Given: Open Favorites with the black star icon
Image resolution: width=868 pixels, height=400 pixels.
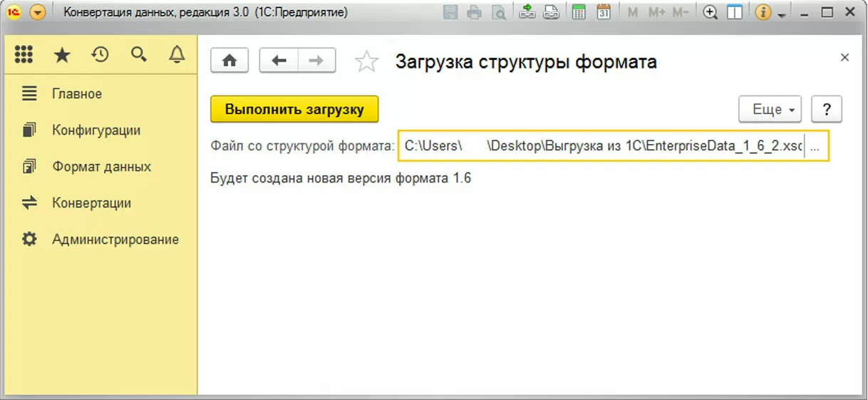Looking at the screenshot, I should point(62,55).
